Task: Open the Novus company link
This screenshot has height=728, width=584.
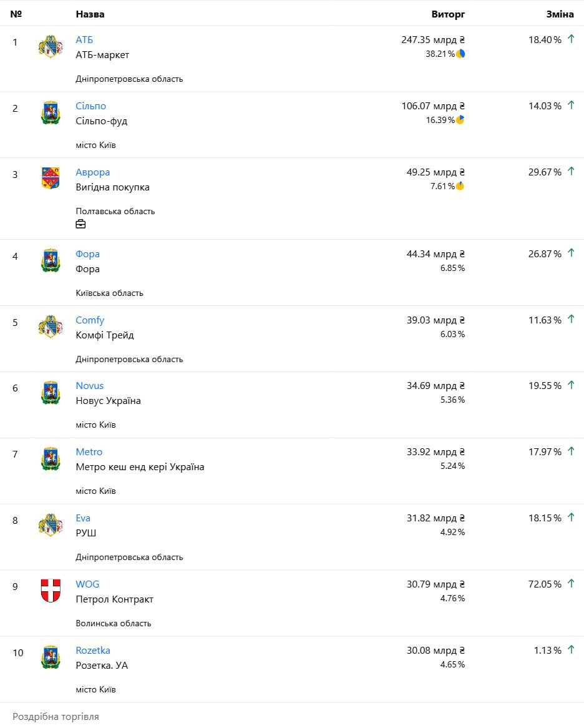Action: (x=90, y=386)
